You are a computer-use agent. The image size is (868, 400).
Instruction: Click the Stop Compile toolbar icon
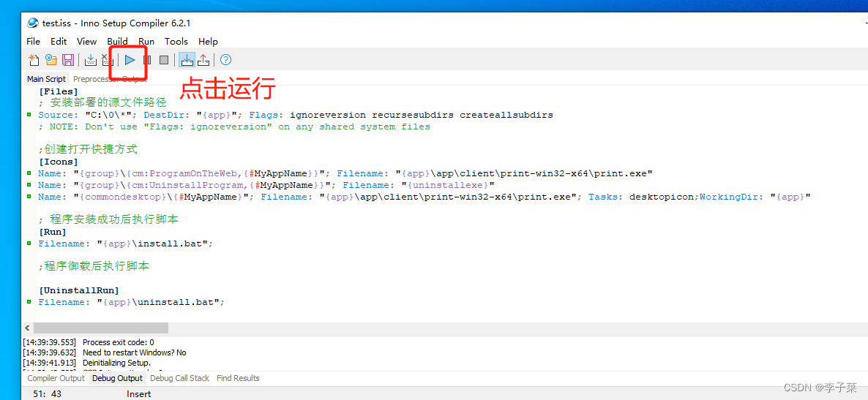click(107, 60)
